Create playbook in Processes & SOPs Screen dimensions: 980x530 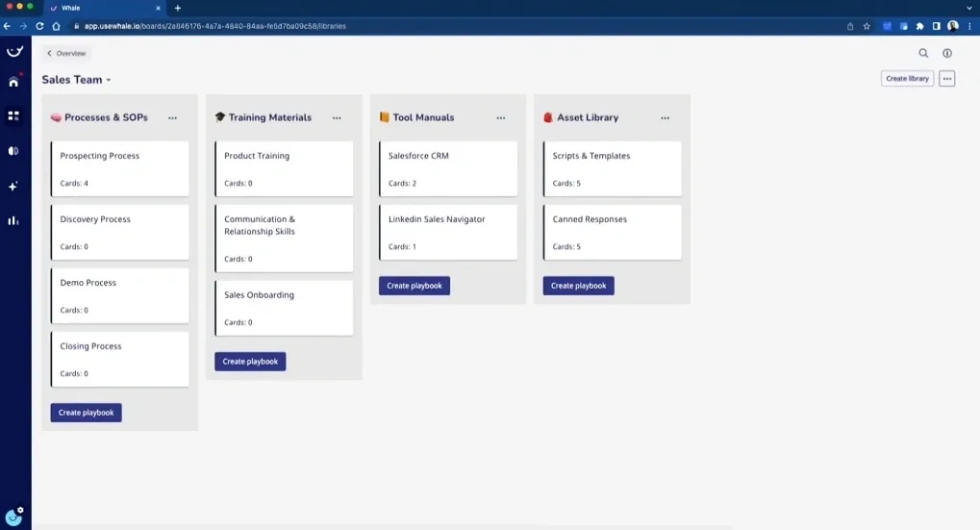point(87,413)
